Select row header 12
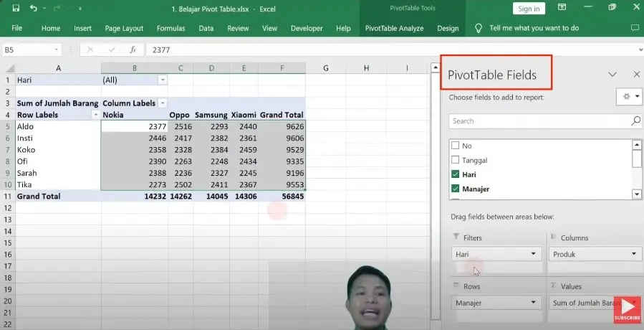Screen dimensions: 644x330 [x=8, y=208]
